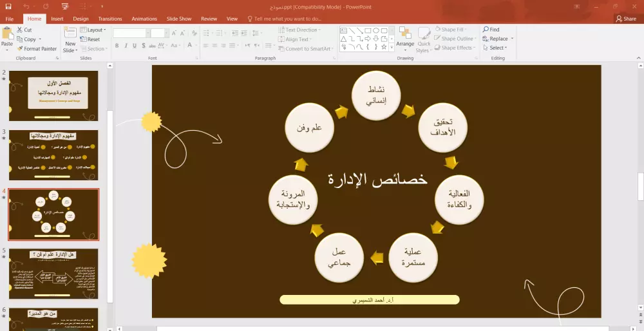Center the text alignment
644x331 pixels.
click(214, 46)
